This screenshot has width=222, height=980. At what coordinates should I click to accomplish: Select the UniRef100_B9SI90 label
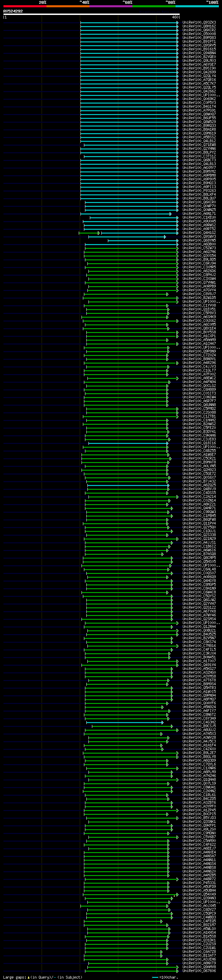[x=199, y=68]
